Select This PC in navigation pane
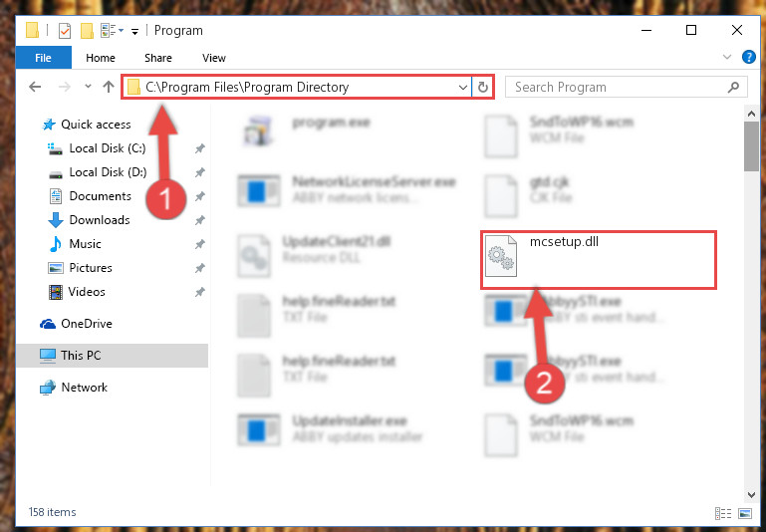Image resolution: width=766 pixels, height=532 pixels. 113,355
